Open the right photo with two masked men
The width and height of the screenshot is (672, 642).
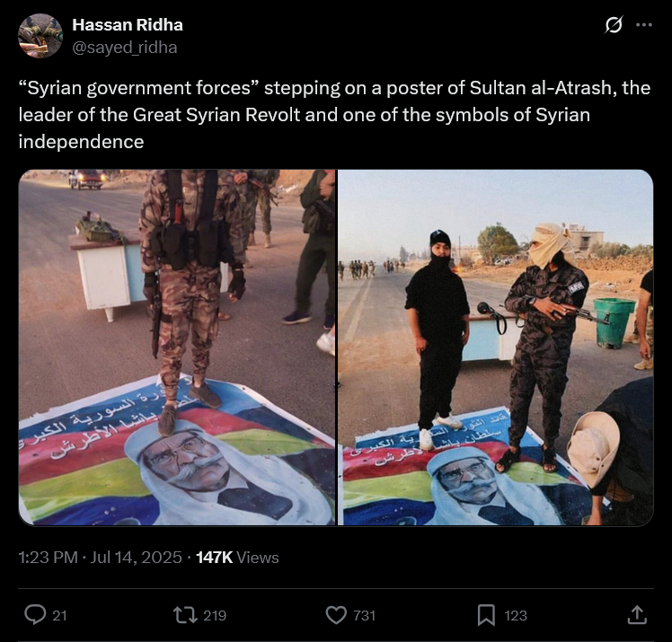click(496, 347)
